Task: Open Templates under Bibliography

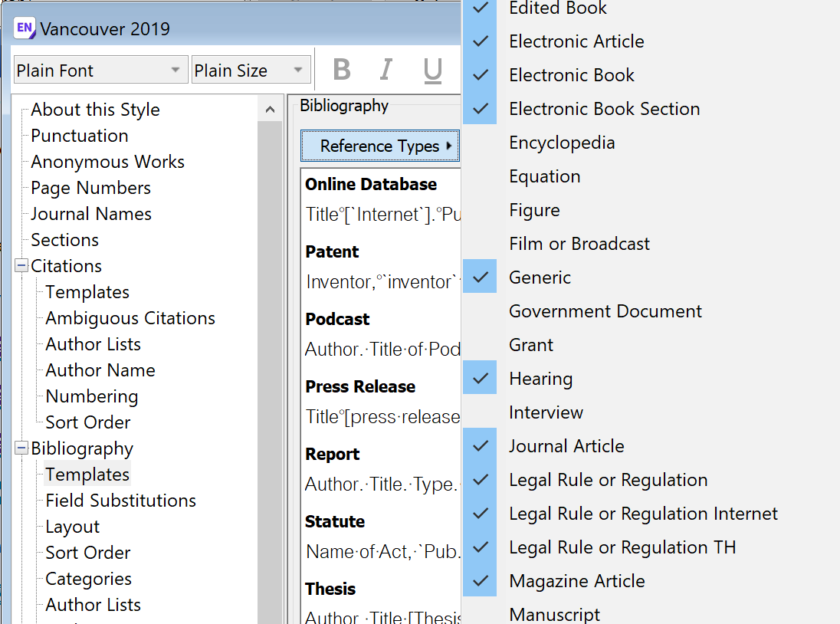Action: coord(87,475)
